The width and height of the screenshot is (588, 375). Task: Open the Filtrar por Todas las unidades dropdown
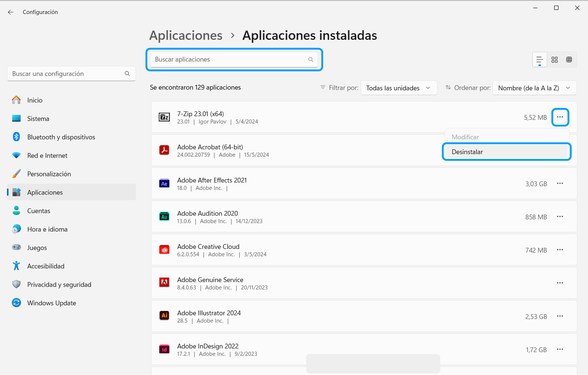point(399,88)
